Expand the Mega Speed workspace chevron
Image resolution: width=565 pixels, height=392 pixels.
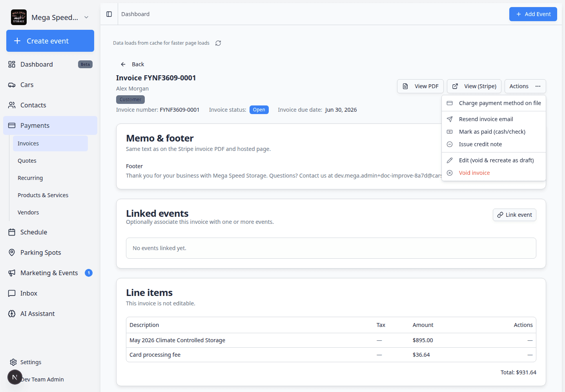[86, 17]
